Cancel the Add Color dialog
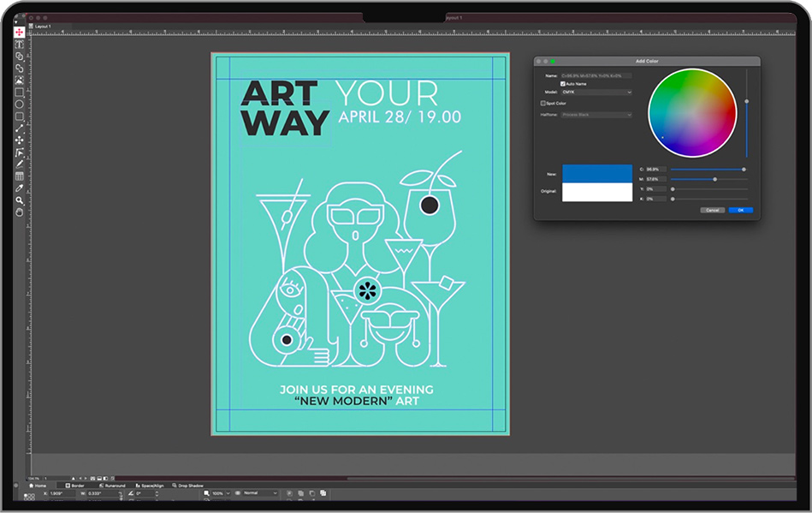 click(712, 210)
